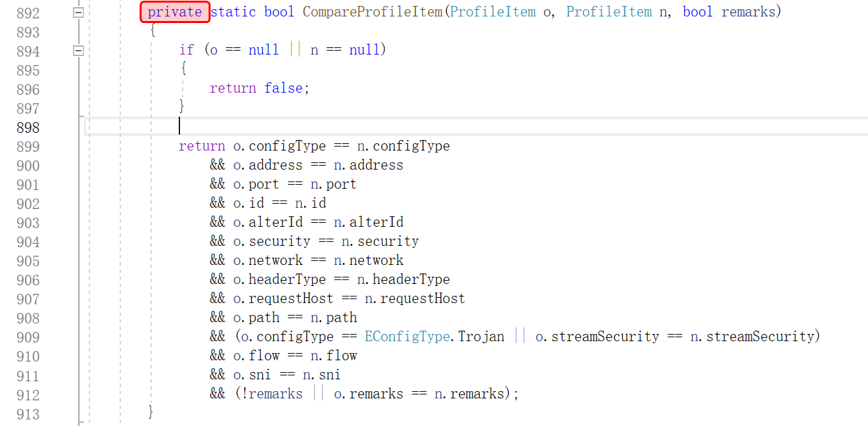Image resolution: width=868 pixels, height=426 pixels.
Task: Collapse the if block on line 894
Action: (x=79, y=50)
